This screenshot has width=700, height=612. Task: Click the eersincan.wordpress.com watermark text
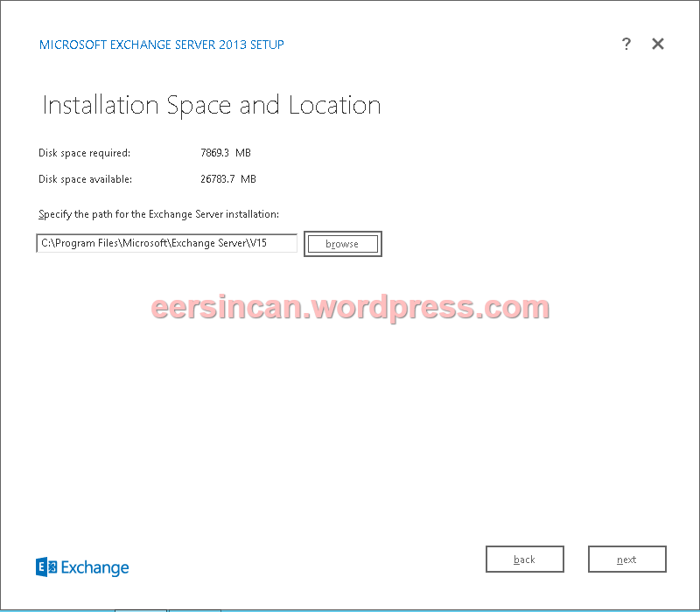coord(350,308)
